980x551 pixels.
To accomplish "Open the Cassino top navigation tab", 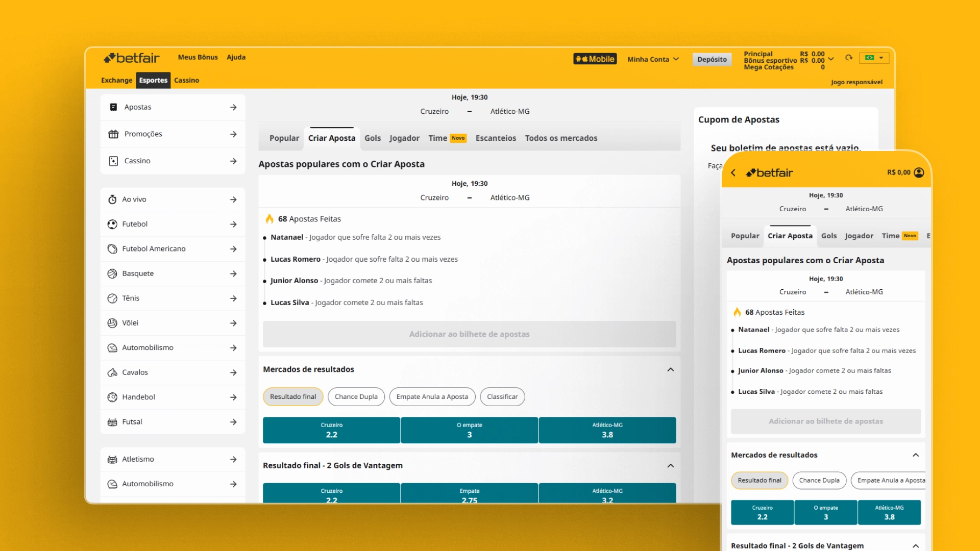I will [186, 80].
